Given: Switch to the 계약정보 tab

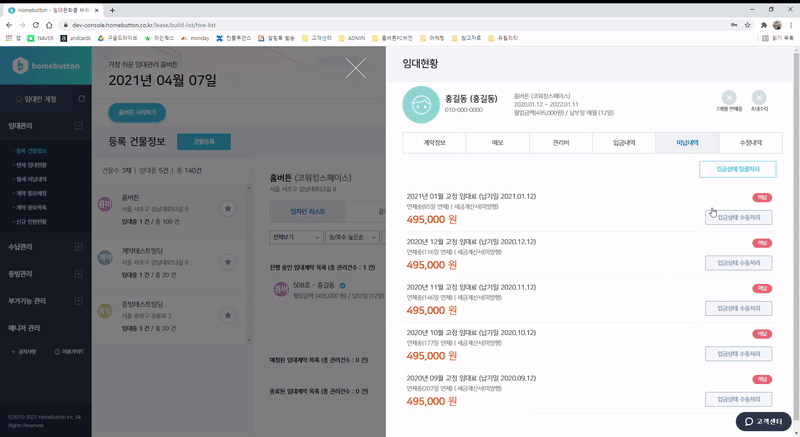Looking at the screenshot, I should tap(434, 143).
